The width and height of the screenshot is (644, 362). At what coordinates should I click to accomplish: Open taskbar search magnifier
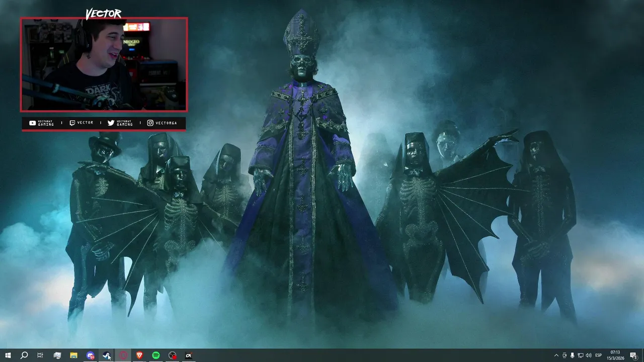pyautogui.click(x=24, y=355)
